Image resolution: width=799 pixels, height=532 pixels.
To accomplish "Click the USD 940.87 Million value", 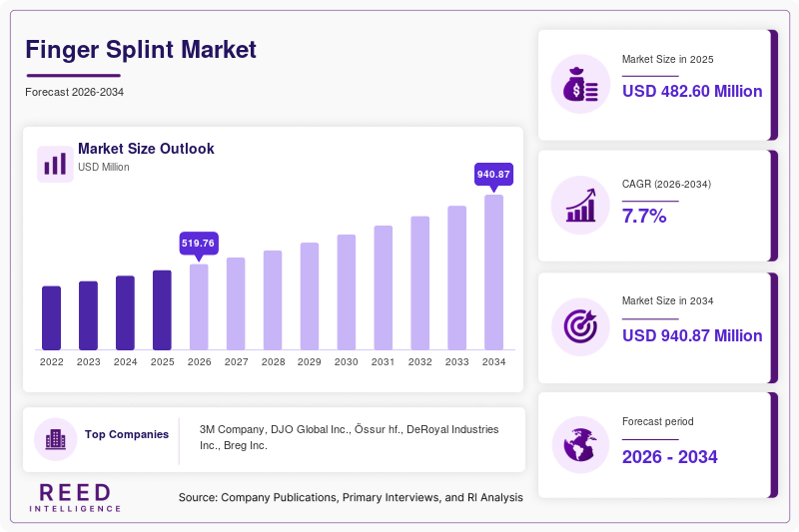I will pyautogui.click(x=692, y=336).
